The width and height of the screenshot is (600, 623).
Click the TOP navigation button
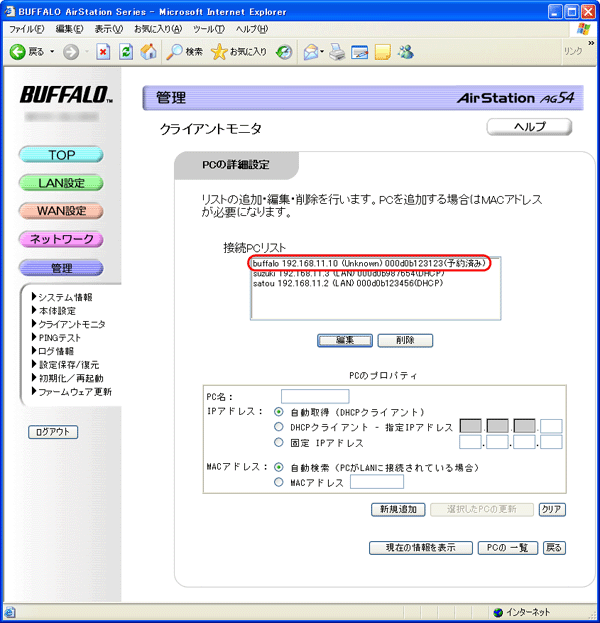(61, 155)
